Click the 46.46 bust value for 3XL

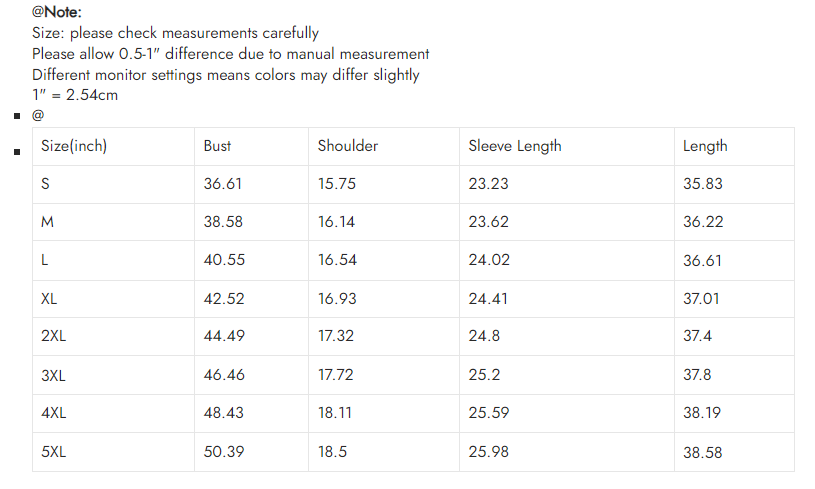[x=223, y=375]
